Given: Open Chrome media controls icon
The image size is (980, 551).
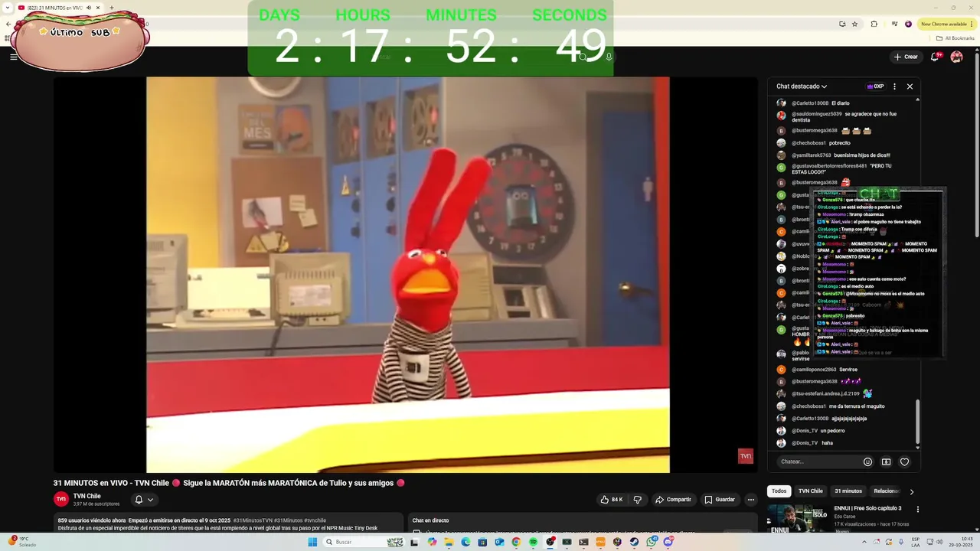Looking at the screenshot, I should point(894,24).
